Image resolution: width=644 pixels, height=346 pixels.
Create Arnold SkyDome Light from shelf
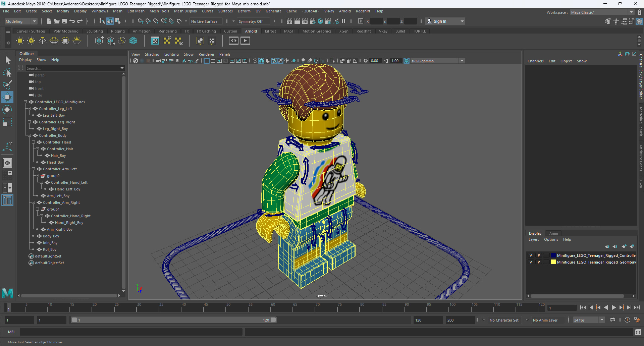[54, 41]
